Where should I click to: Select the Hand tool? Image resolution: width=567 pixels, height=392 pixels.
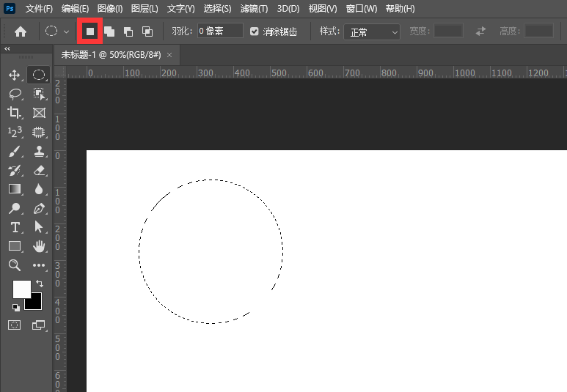(39, 246)
